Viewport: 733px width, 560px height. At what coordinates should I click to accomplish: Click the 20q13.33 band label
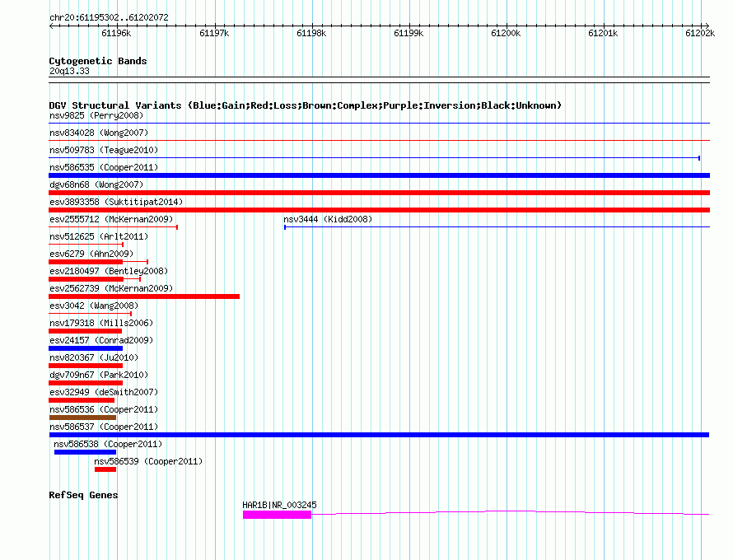coord(69,71)
